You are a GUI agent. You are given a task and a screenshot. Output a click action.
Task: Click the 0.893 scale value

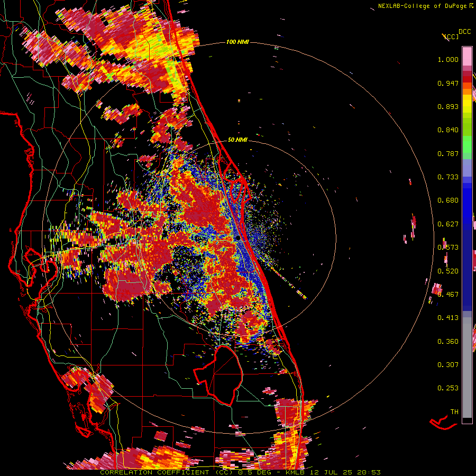tap(448, 106)
